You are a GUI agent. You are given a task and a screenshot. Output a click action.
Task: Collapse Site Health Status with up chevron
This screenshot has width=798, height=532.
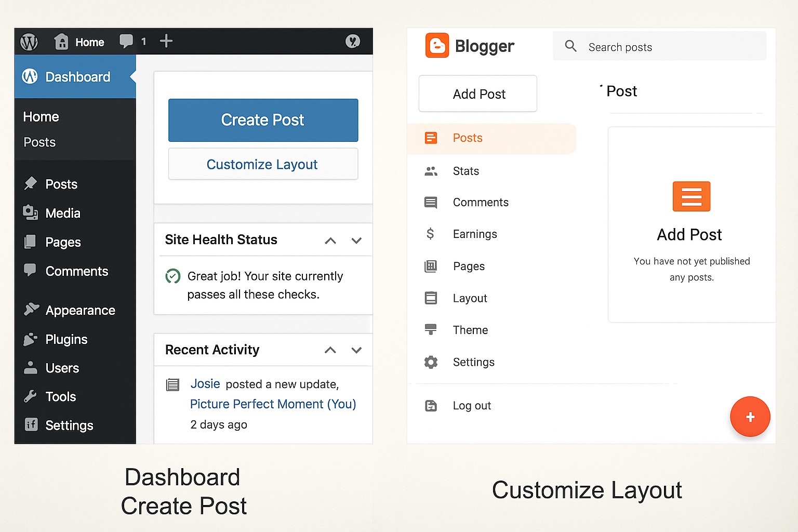330,241
